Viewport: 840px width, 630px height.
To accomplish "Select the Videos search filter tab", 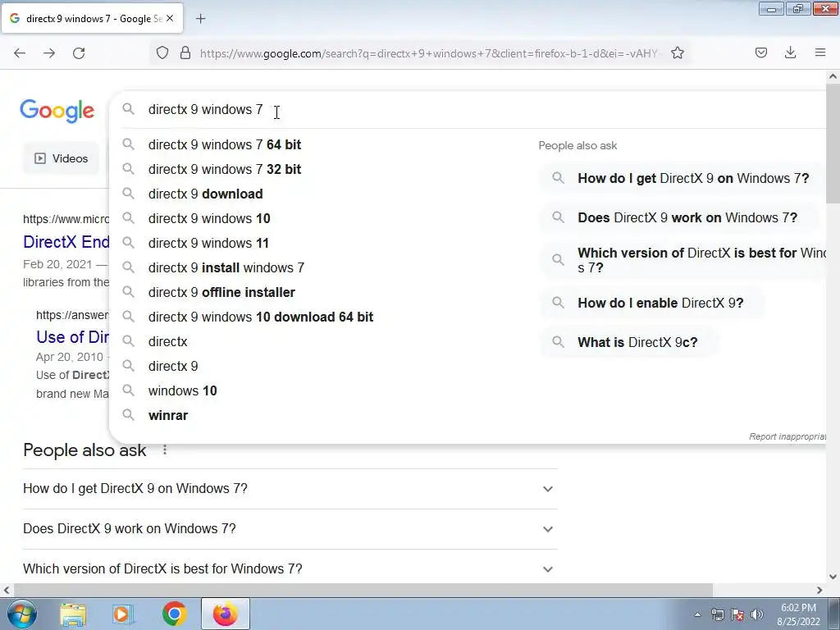I will pyautogui.click(x=61, y=158).
